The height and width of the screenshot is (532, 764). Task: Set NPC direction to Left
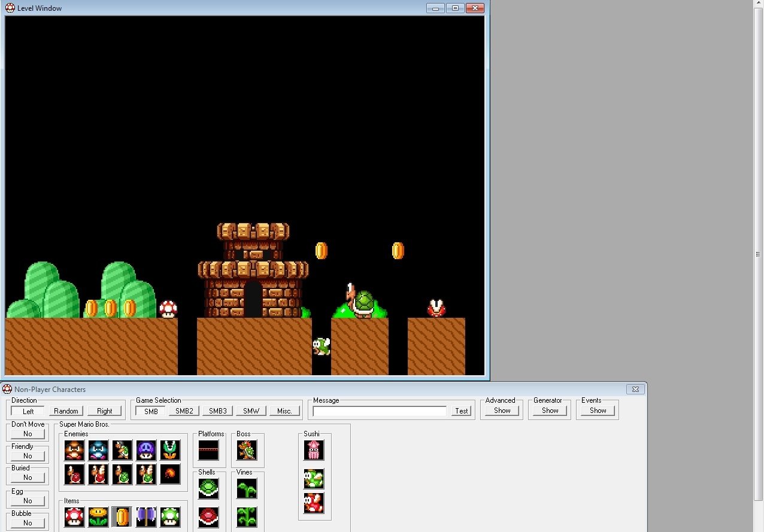pyautogui.click(x=28, y=411)
